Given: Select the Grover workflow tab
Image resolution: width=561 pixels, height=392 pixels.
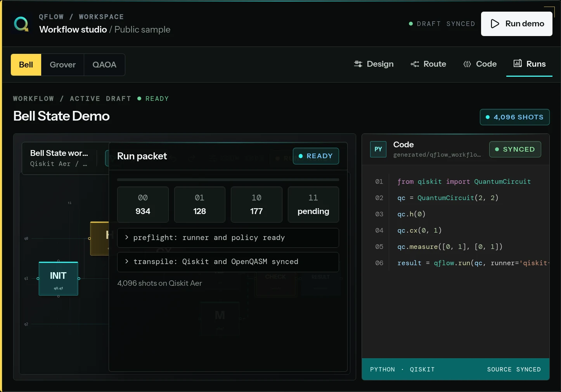Looking at the screenshot, I should click(x=63, y=65).
